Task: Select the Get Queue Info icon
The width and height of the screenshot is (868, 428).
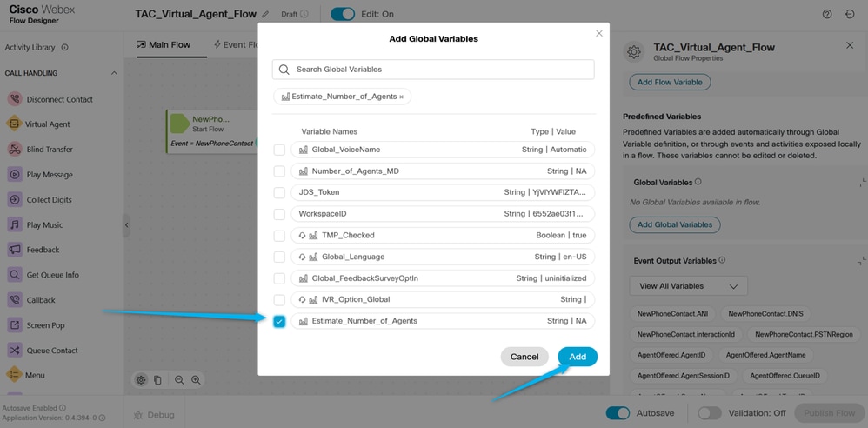Action: point(15,275)
